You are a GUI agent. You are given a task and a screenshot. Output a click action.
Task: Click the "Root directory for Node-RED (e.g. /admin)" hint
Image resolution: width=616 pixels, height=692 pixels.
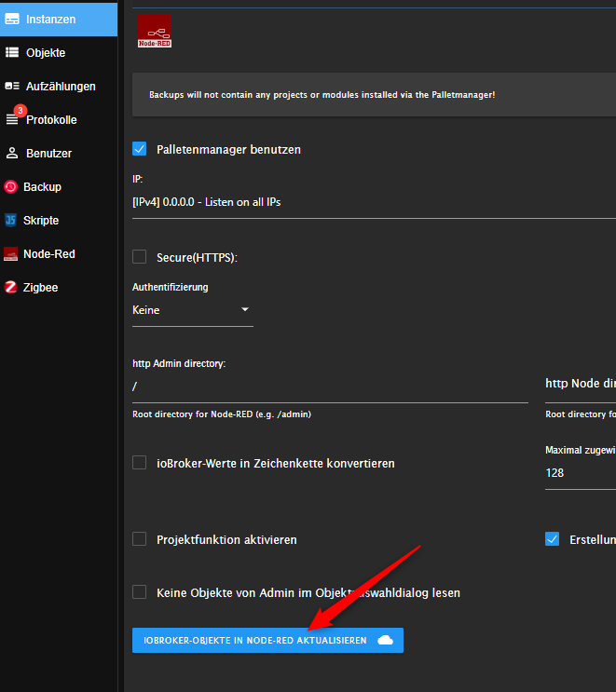222,414
